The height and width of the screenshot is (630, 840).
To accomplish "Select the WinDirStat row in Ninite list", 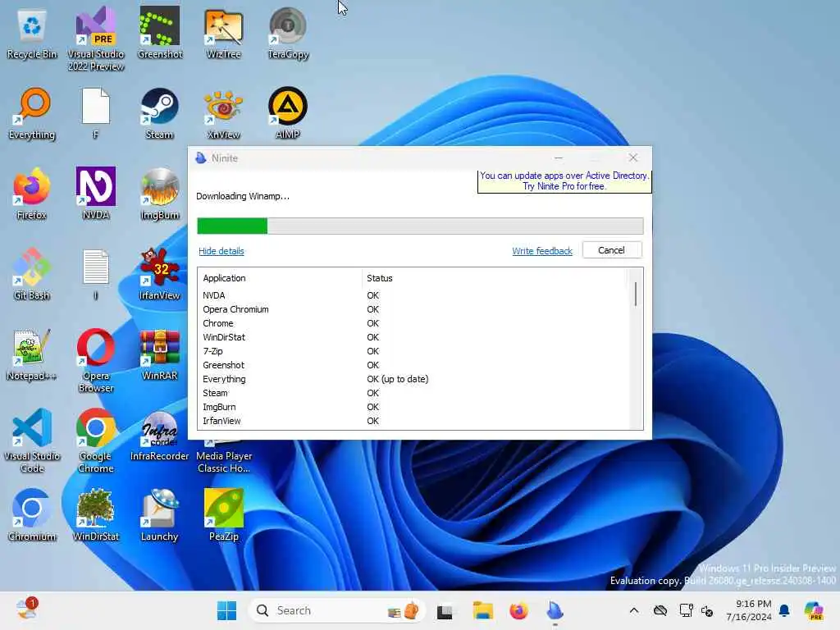I will [x=413, y=337].
